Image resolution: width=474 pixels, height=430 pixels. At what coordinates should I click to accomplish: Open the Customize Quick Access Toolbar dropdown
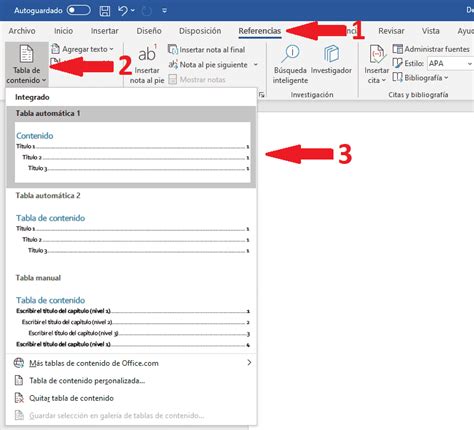(164, 11)
